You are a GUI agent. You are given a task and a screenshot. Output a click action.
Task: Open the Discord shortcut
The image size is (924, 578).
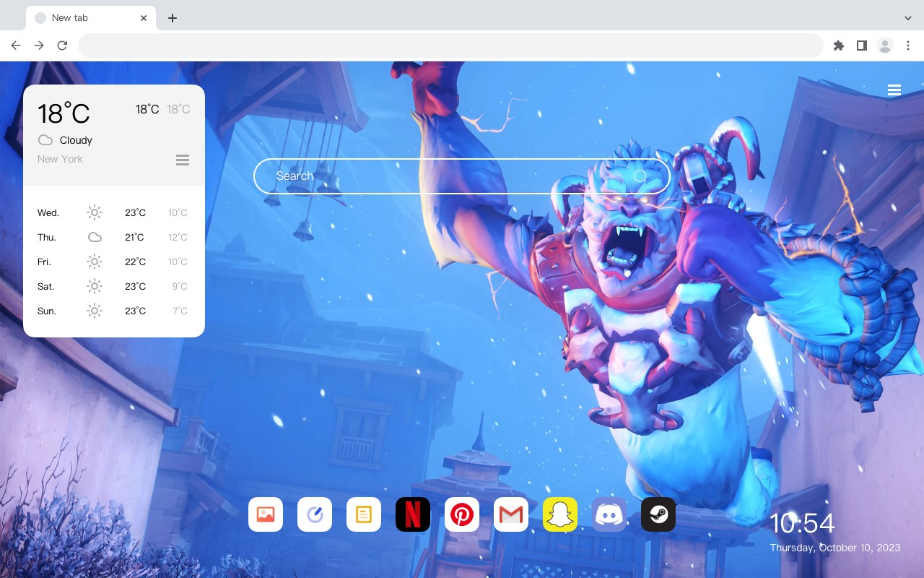point(609,514)
